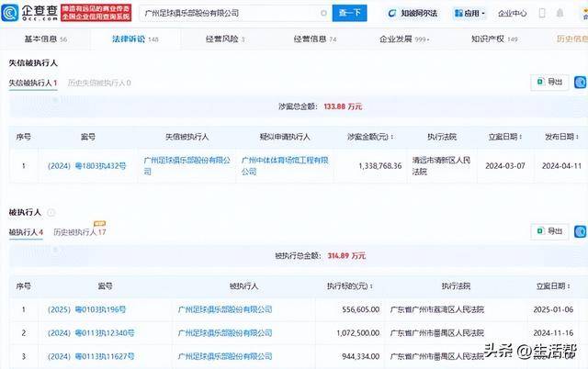Viewport: 588px width, 369px height.
Task: Click 被执行总金额 314.89 万元 value
Action: point(346,256)
